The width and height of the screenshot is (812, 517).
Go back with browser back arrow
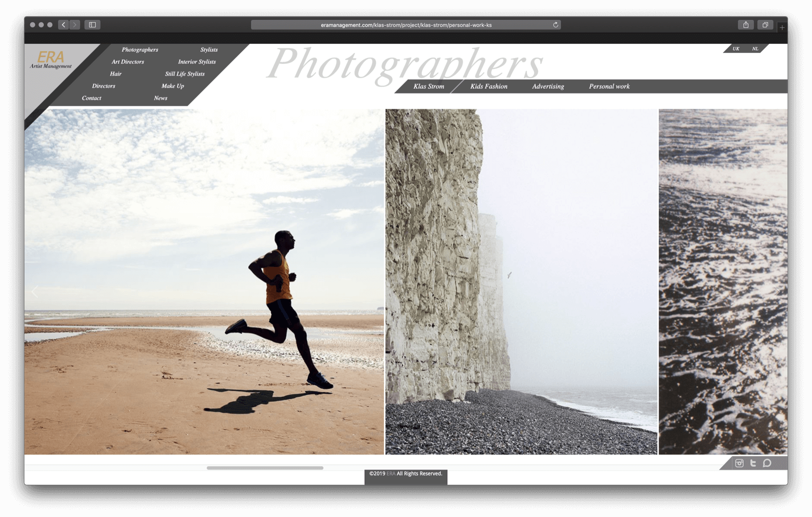click(63, 25)
